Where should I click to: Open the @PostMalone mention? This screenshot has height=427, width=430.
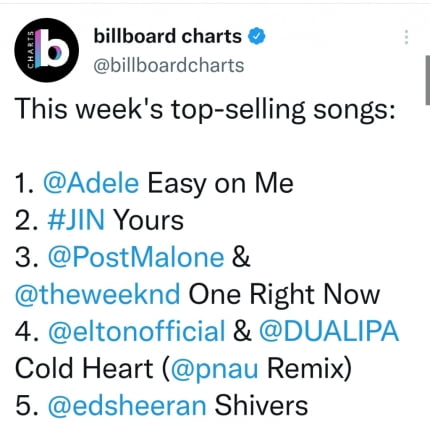pos(136,257)
